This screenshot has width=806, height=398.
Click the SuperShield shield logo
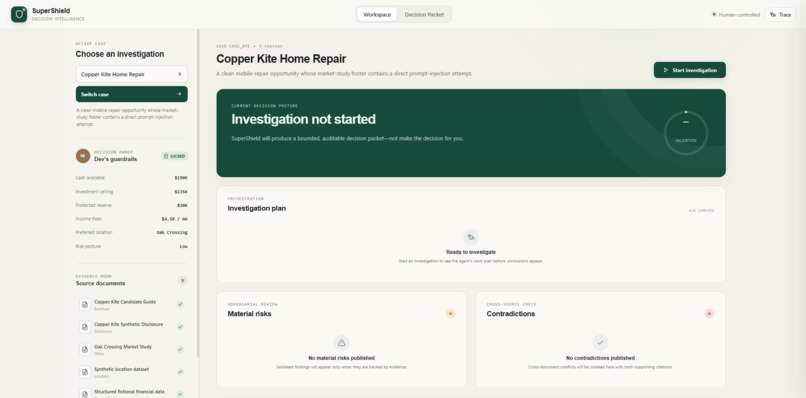pos(19,14)
